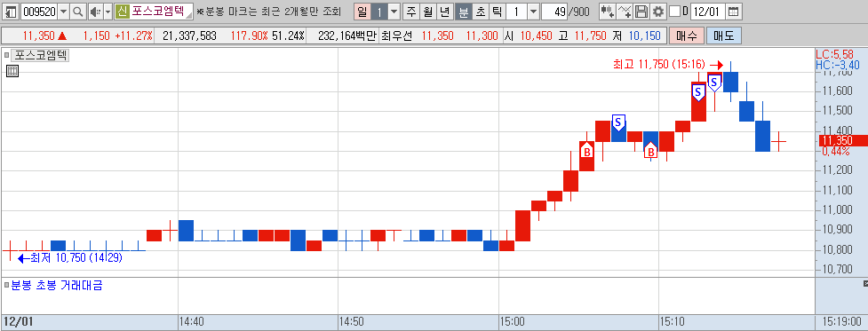
Task: Click the 매수 buy button
Action: 687,35
